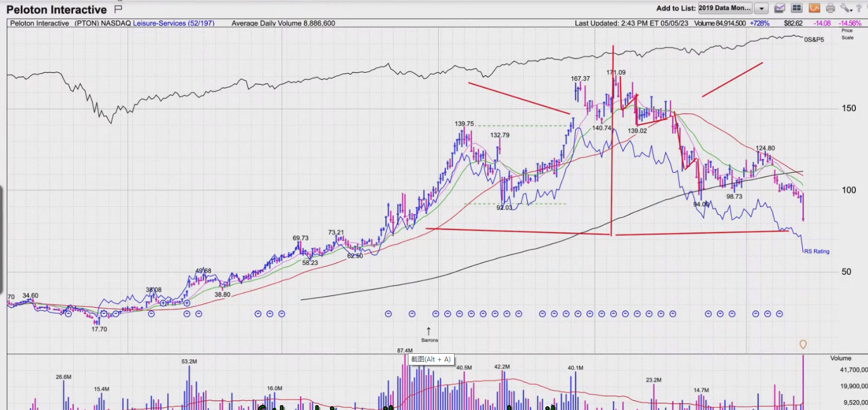Image resolution: width=868 pixels, height=410 pixels.
Task: Click the 0S&P5 index line label
Action: coord(814,40)
